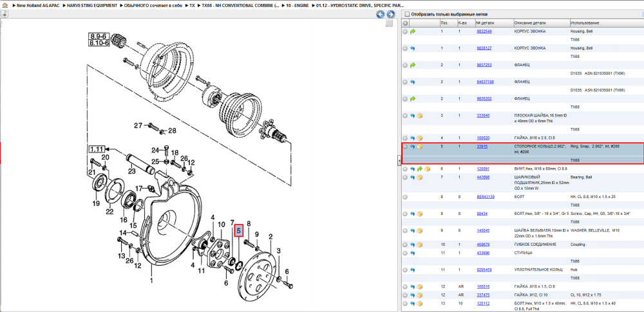Click green arrow icon for part 9835202

pyautogui.click(x=413, y=98)
